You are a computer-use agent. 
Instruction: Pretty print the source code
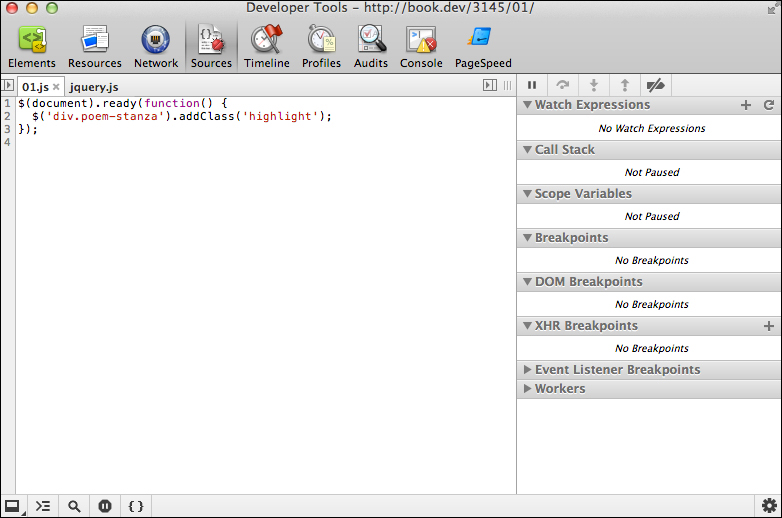tap(136, 507)
